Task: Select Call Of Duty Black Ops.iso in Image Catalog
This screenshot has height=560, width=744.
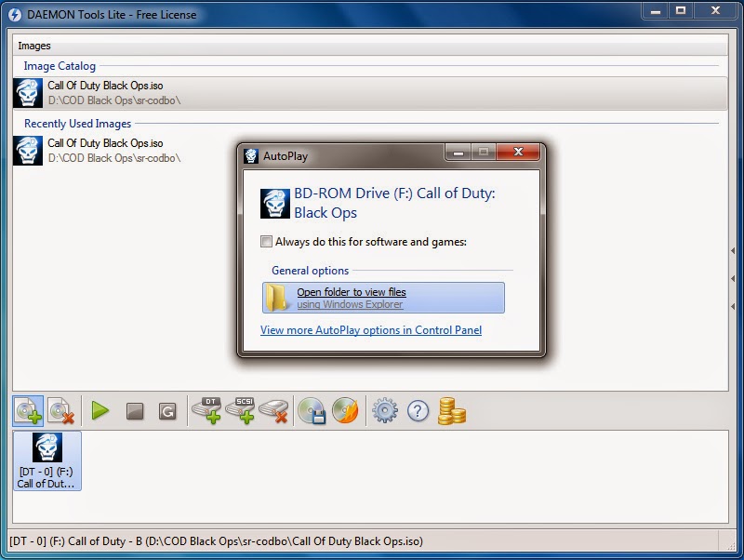Action: point(370,93)
